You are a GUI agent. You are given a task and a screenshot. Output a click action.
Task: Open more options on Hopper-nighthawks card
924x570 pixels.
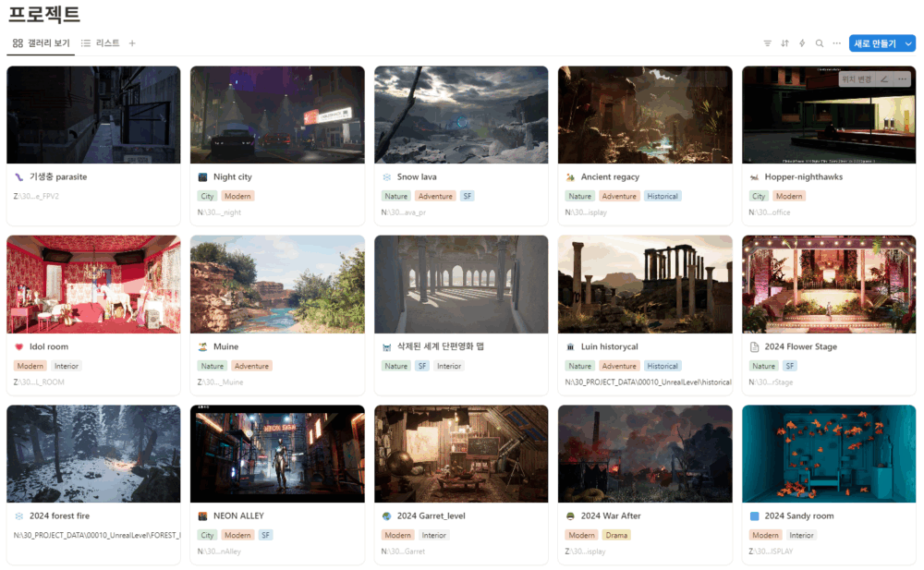902,79
